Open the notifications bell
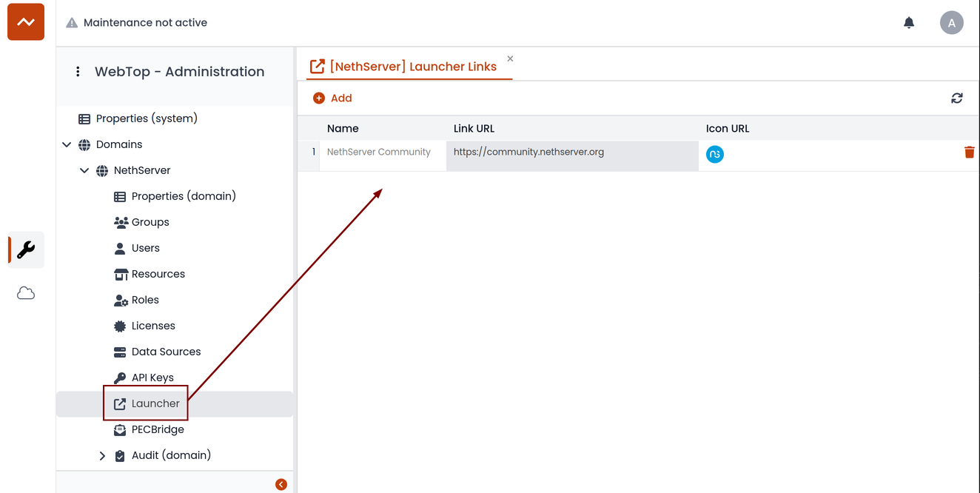 (909, 22)
